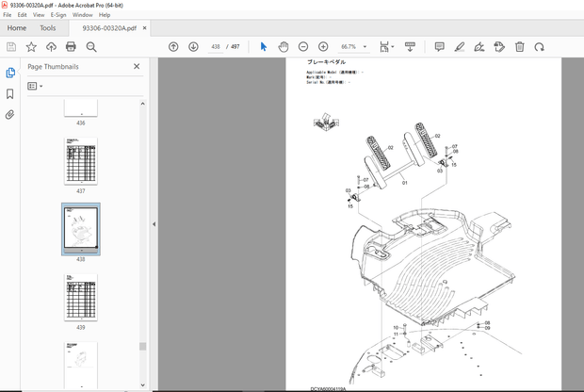The image size is (584, 392).
Task: Zoom out with minus icon
Action: pyautogui.click(x=303, y=46)
